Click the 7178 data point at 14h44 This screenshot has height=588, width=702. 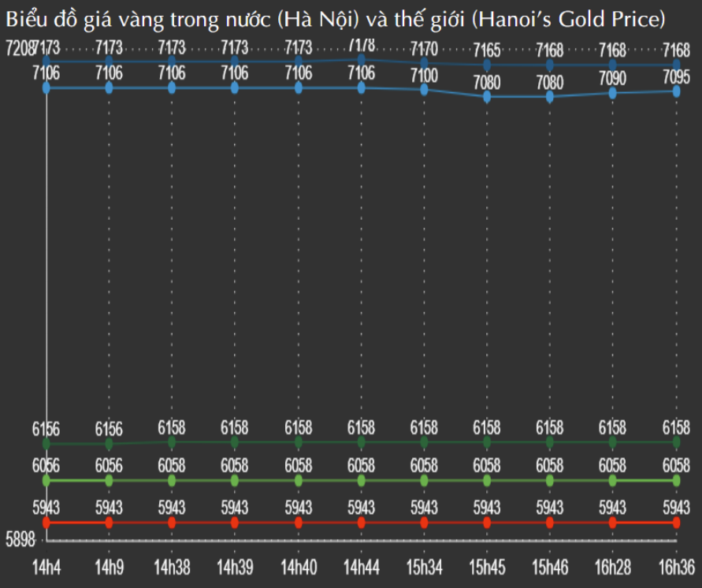coord(361,59)
